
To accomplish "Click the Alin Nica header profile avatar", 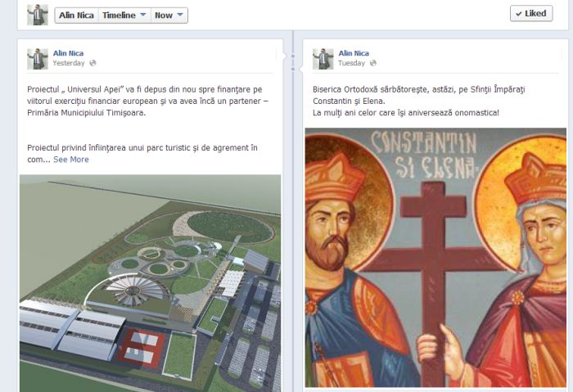I will point(38,15).
